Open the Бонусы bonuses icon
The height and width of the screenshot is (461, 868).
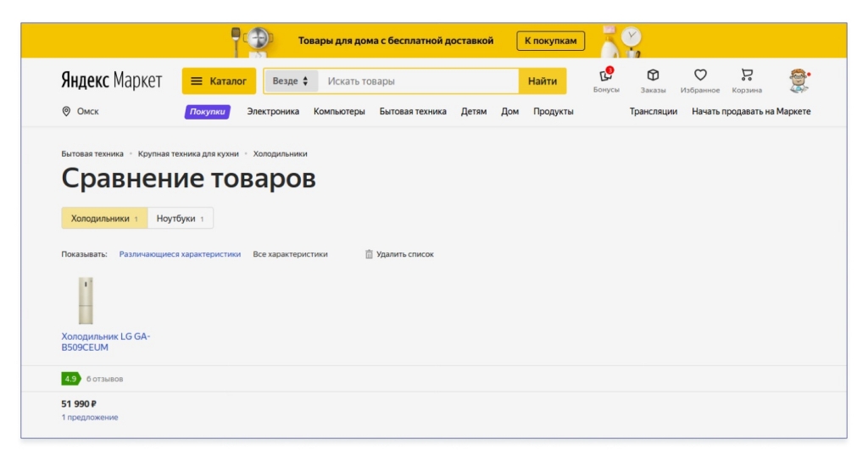(606, 75)
